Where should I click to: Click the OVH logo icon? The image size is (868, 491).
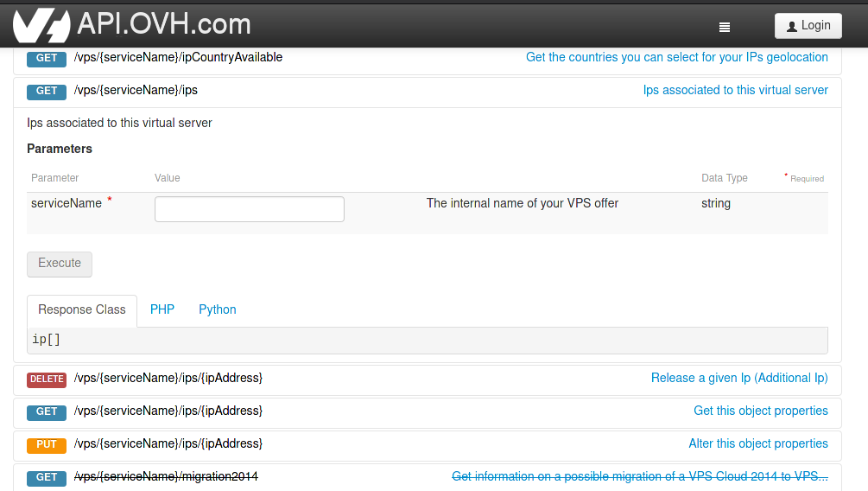tap(41, 25)
